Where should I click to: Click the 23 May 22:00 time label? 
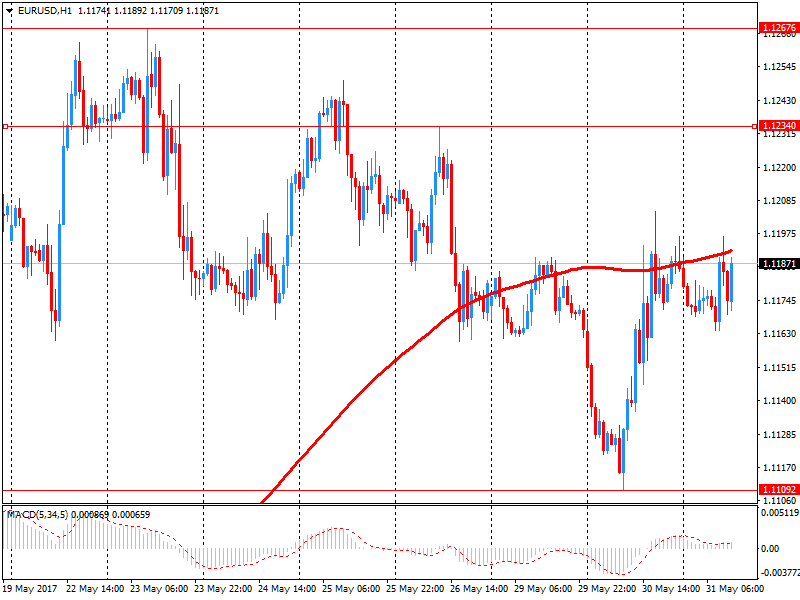(x=223, y=589)
